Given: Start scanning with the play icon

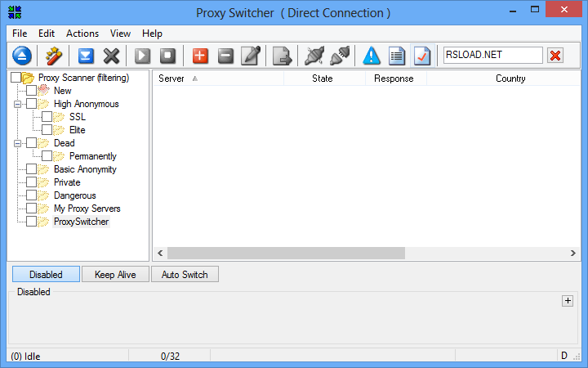Looking at the screenshot, I should coord(142,56).
